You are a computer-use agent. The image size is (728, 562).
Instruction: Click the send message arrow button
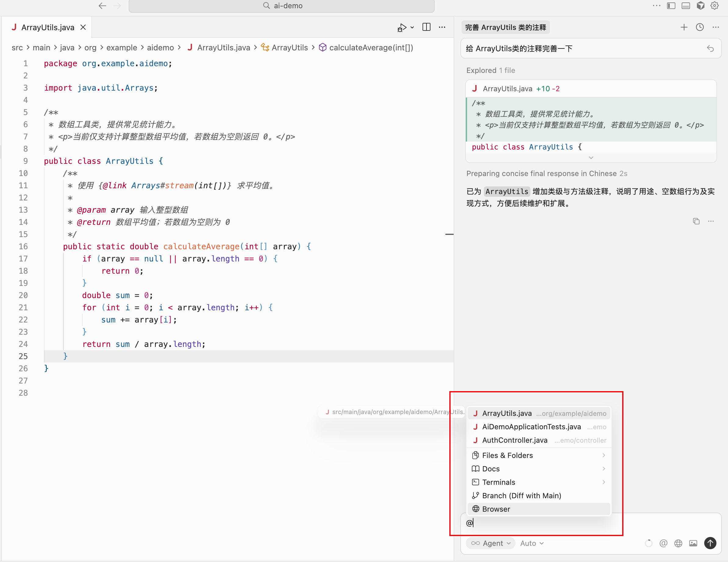coord(710,543)
